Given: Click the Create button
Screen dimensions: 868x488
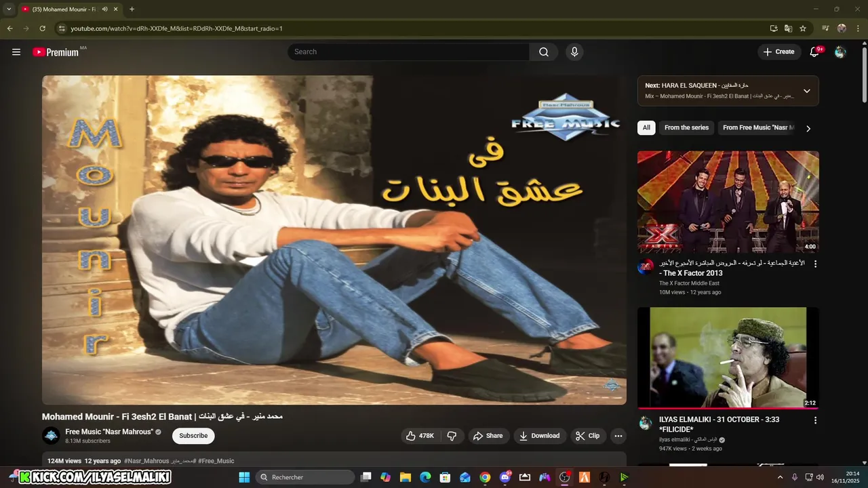Looking at the screenshot, I should click(779, 52).
